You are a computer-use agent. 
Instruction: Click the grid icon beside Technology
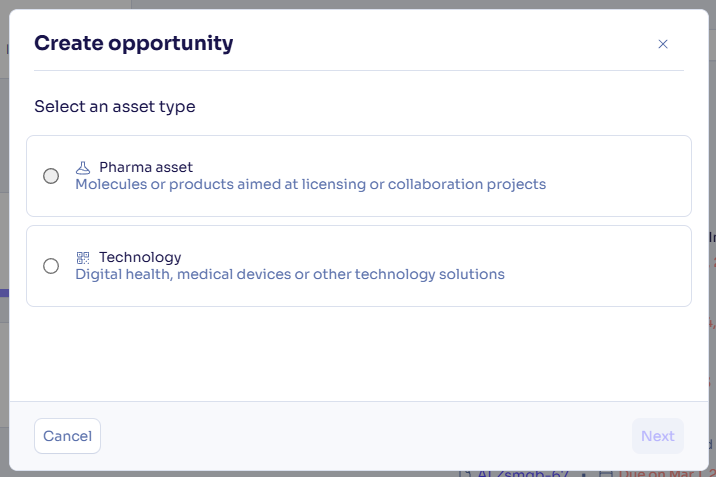83,257
